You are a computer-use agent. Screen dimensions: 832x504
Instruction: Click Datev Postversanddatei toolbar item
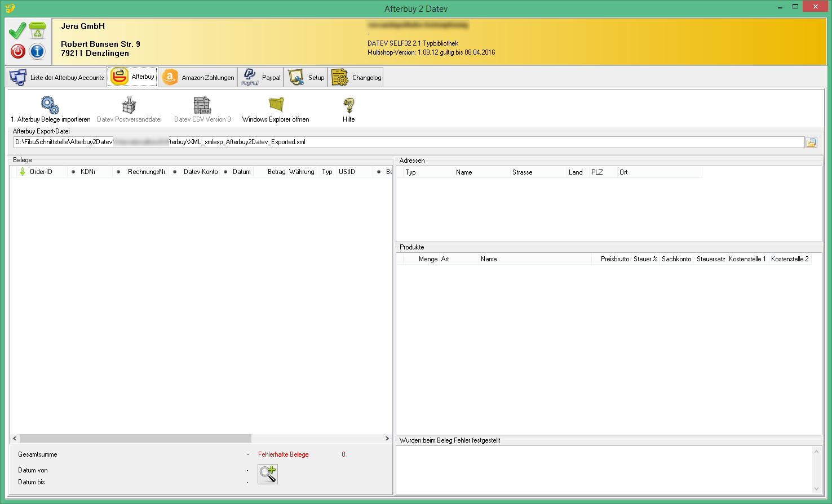pos(129,110)
